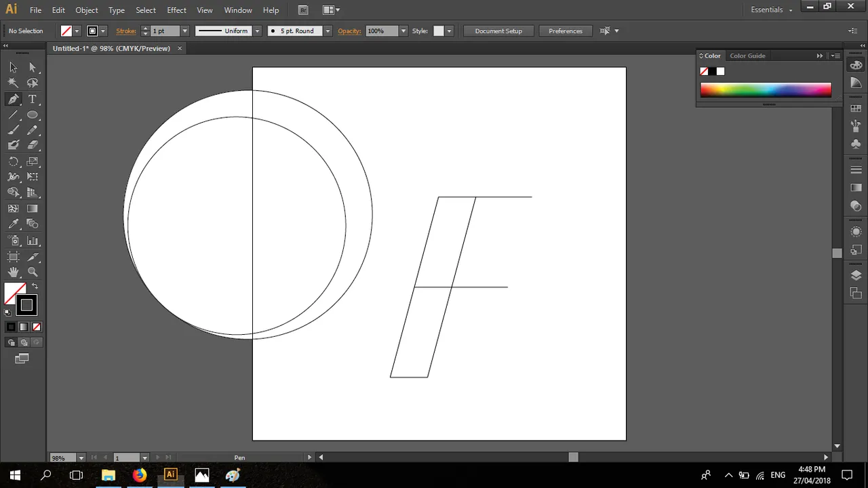Open the Uniform width profile dropdown
Screen dimensions: 868x488
point(257,31)
